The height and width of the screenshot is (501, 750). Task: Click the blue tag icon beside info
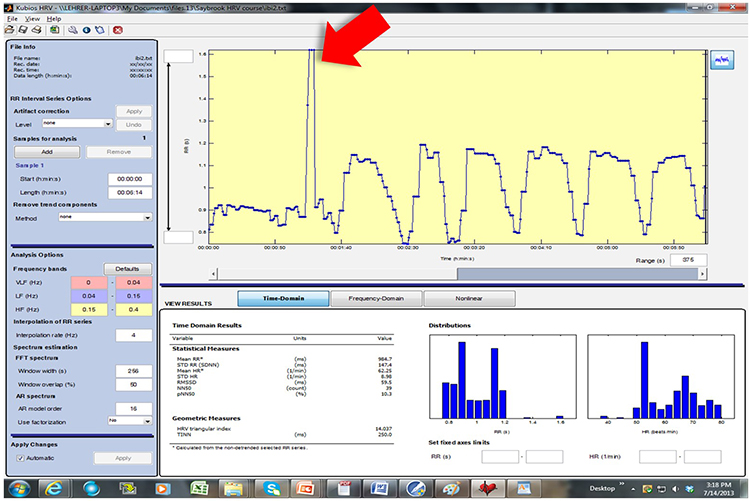pyautogui.click(x=99, y=30)
